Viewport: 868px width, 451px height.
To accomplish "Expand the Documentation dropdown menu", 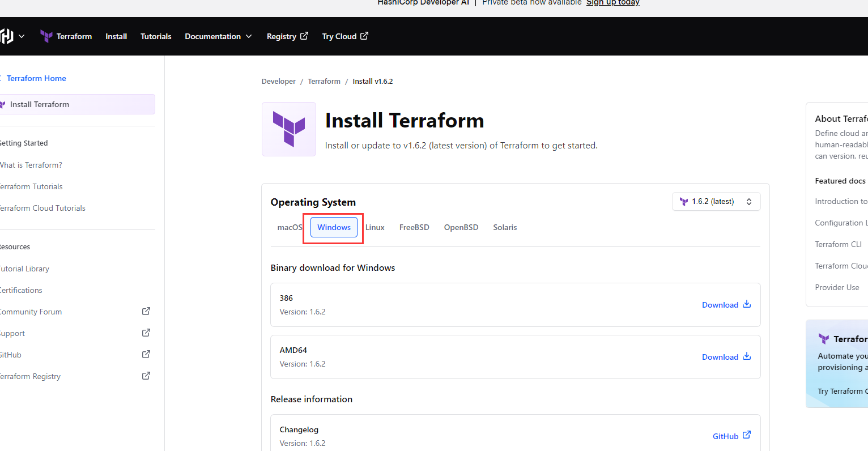I will (249, 36).
